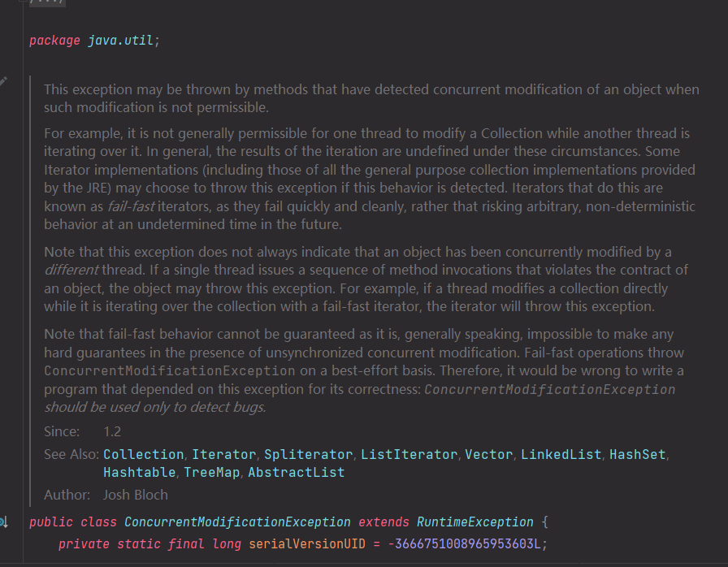Click the serialVersionUID field name
This screenshot has width=728, height=567.
307,543
